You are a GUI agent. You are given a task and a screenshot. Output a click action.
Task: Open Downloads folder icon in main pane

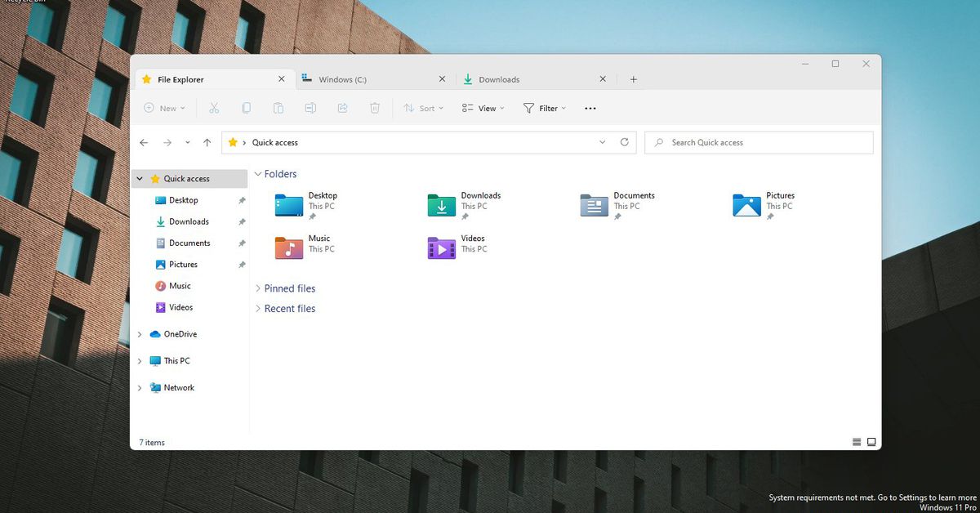(442, 205)
